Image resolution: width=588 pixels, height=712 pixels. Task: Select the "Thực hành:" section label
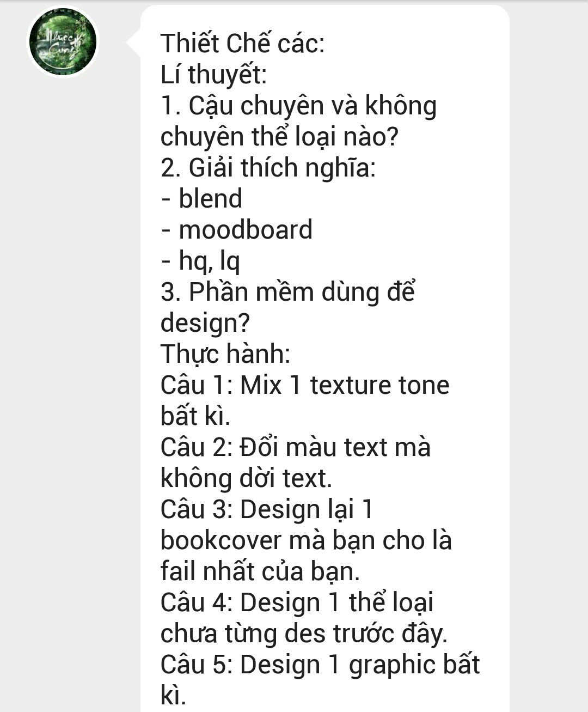pos(225,354)
